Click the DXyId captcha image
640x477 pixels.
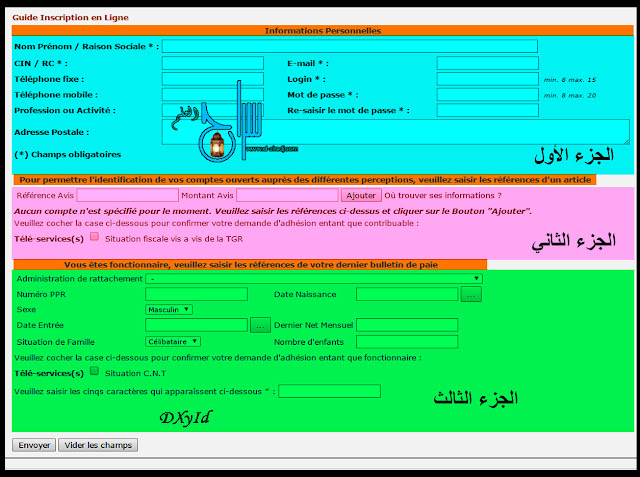(185, 418)
